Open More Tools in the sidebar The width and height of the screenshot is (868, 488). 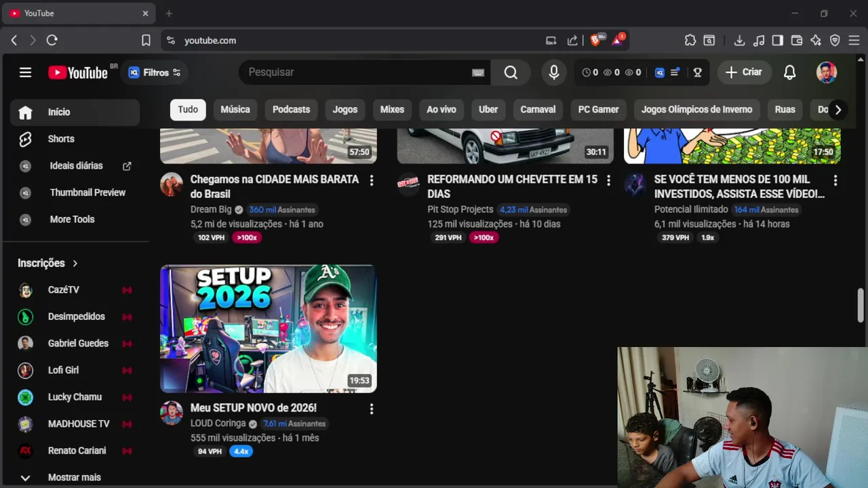75,220
